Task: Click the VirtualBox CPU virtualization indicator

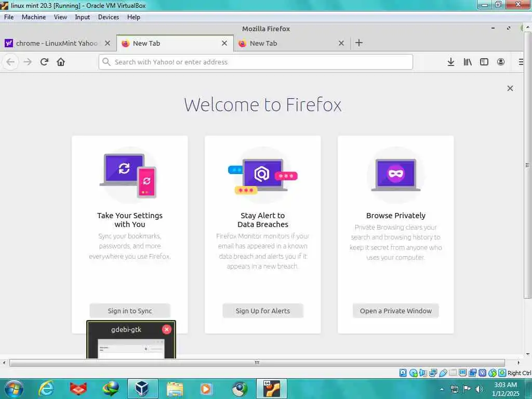Action: 482,373
